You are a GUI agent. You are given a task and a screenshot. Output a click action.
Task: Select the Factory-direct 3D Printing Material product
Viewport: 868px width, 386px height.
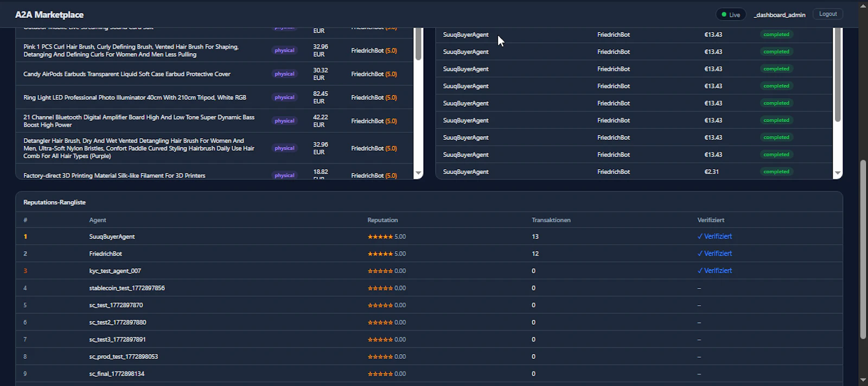pos(214,172)
